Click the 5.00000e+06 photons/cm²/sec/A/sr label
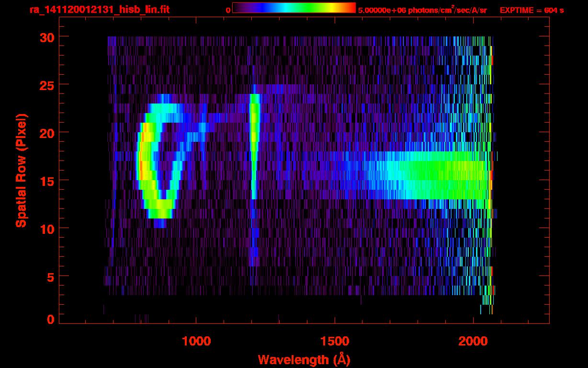This screenshot has width=588, height=368. [422, 10]
